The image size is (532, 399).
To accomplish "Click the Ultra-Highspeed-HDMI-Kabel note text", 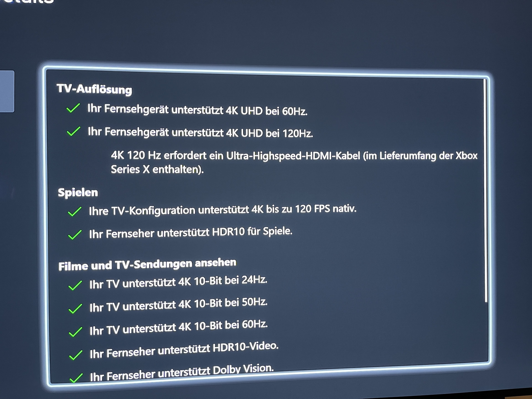I will coord(294,162).
